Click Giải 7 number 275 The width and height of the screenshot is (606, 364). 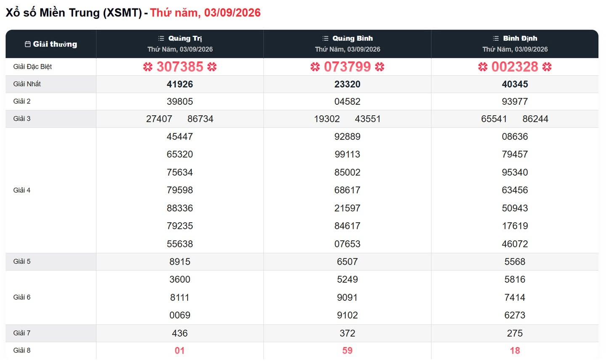[515, 333]
